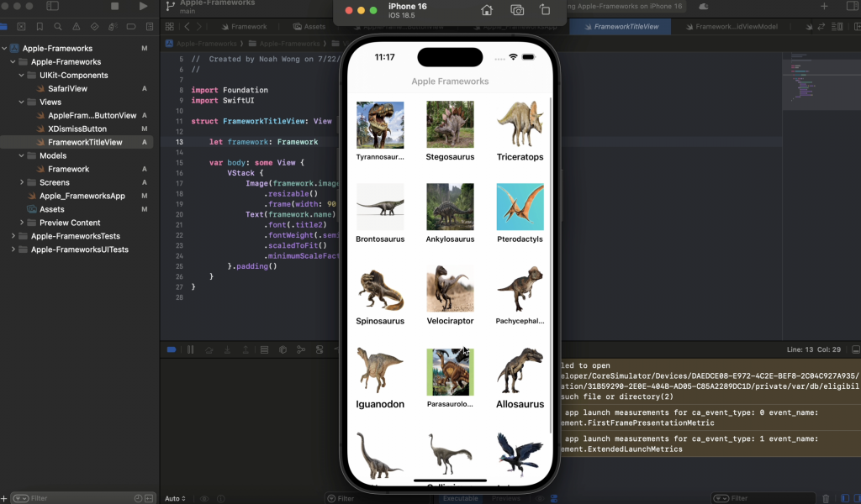The image size is (861, 504).
Task: Toggle breakpoints activation in debug bar
Action: pyautogui.click(x=172, y=349)
